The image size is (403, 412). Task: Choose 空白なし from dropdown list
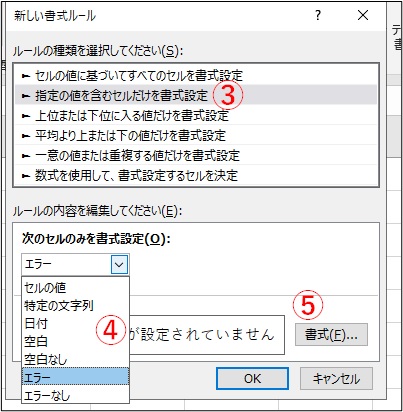(x=75, y=359)
